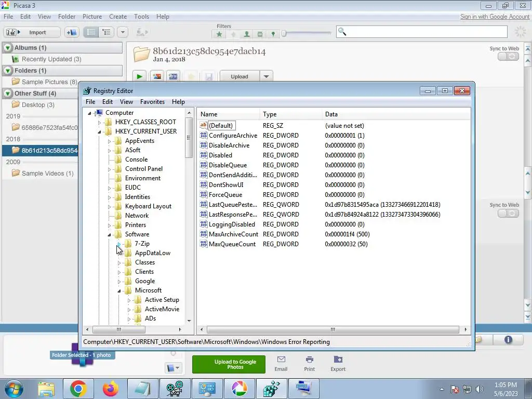Toggle geotagged photos filter
Viewport: 532px width, 399px height.
[273, 34]
